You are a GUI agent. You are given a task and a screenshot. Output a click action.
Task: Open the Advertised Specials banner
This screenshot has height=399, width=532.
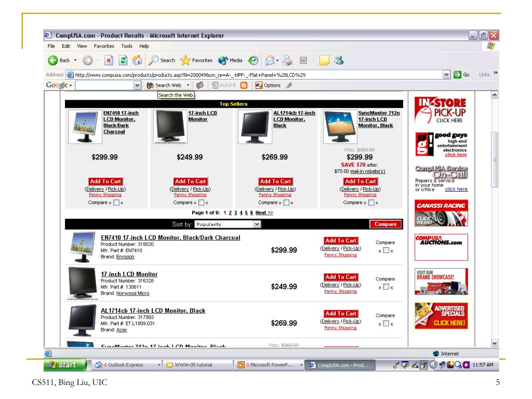441,316
